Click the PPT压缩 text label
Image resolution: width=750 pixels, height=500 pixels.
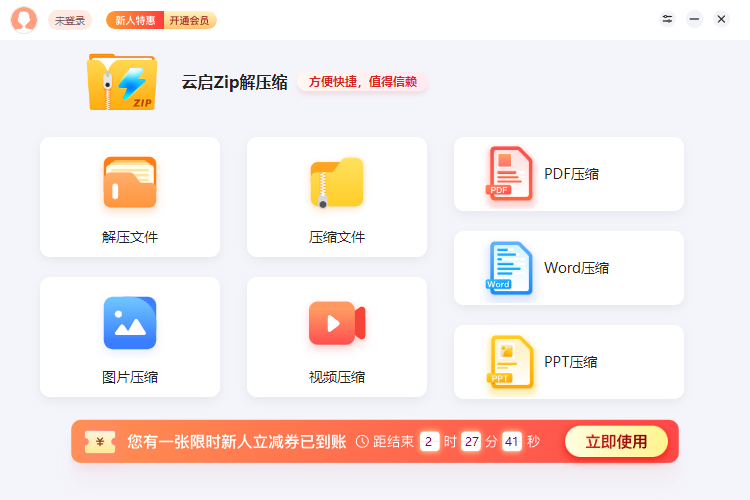570,362
